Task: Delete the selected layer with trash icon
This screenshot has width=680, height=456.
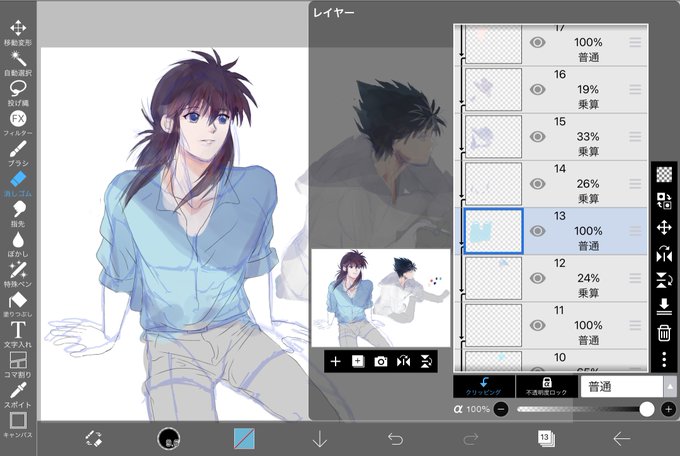Action: point(664,333)
